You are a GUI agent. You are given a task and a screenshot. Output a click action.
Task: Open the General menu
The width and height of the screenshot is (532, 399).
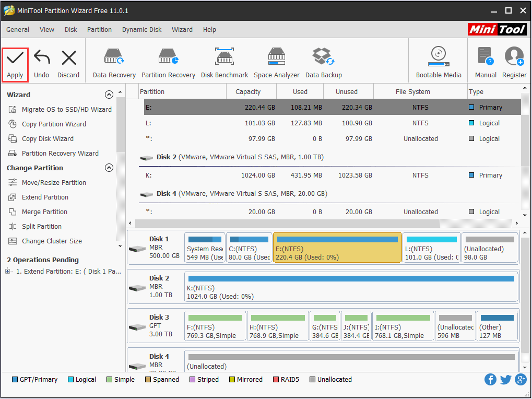tap(18, 30)
